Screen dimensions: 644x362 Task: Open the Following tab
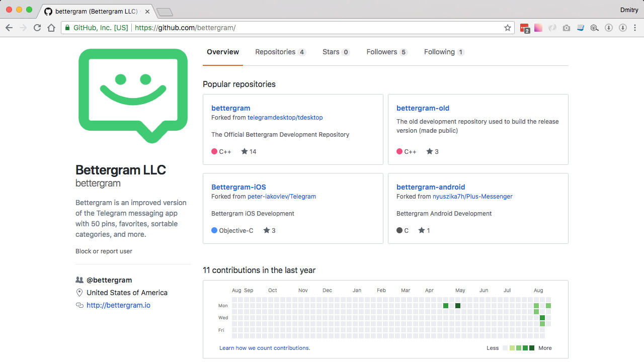(444, 52)
